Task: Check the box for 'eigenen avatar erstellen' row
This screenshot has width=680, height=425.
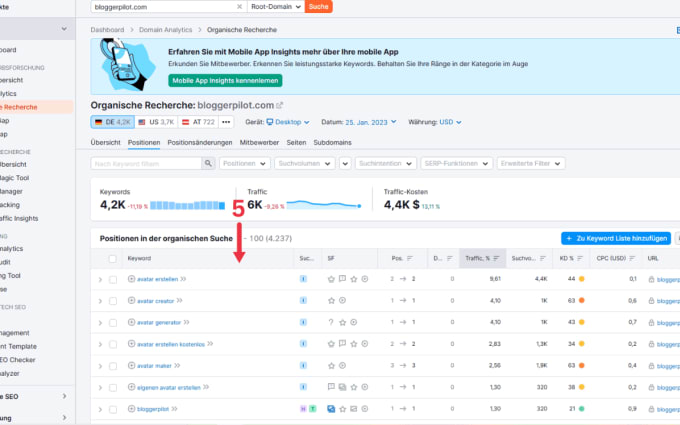Action: 113,388
